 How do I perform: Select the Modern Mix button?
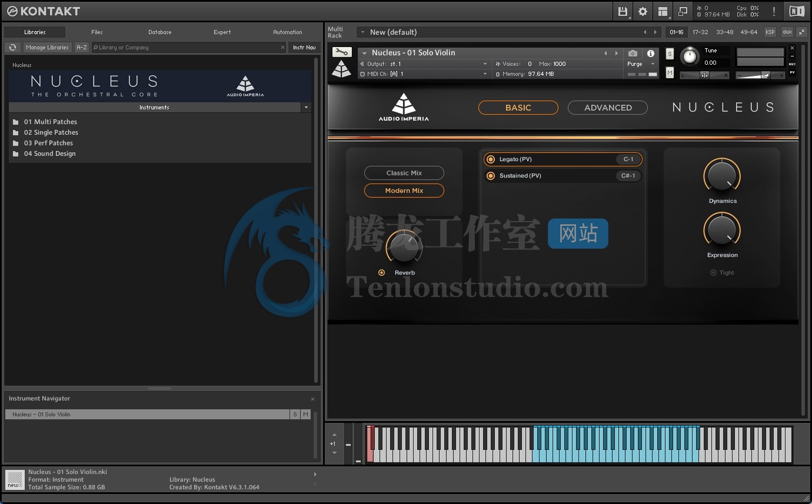(404, 191)
